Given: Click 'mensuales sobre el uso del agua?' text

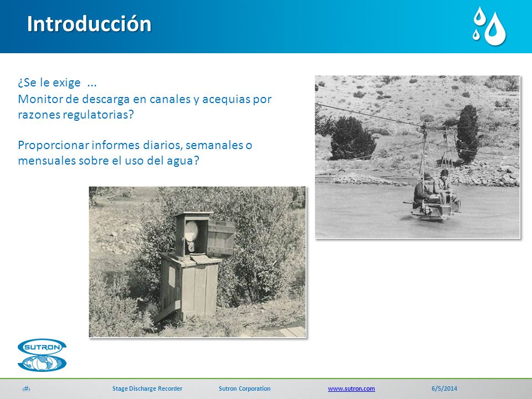Looking at the screenshot, I should point(109,161).
